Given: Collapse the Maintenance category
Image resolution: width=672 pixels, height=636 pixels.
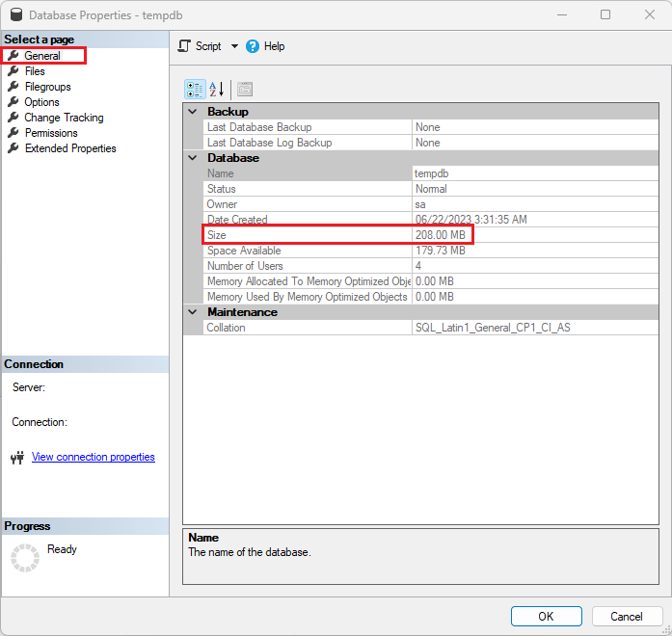Looking at the screenshot, I should (x=193, y=312).
